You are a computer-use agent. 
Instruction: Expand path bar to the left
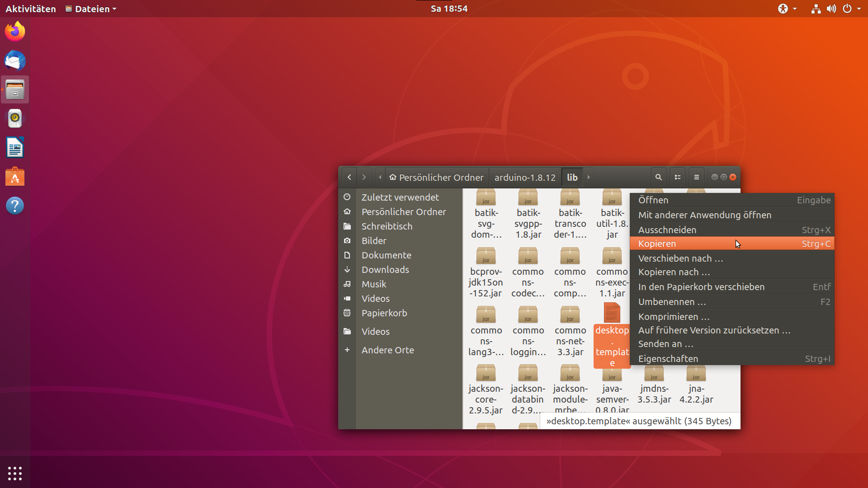click(380, 177)
